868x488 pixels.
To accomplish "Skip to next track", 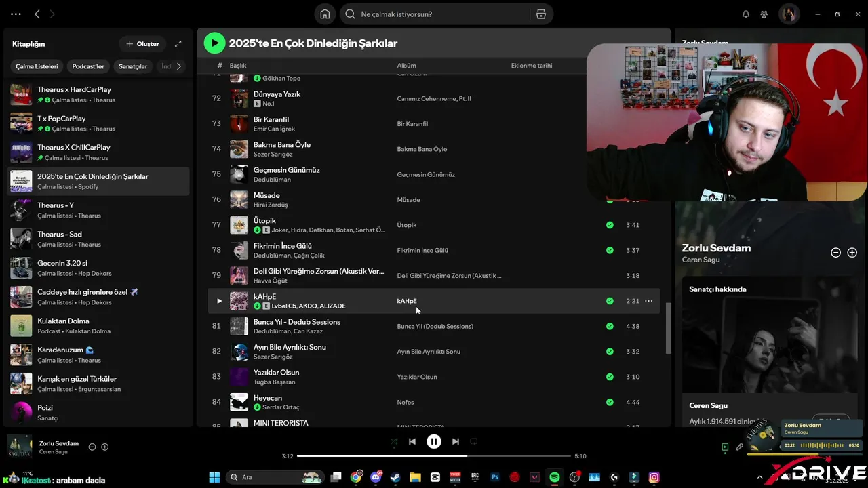I will point(456,441).
